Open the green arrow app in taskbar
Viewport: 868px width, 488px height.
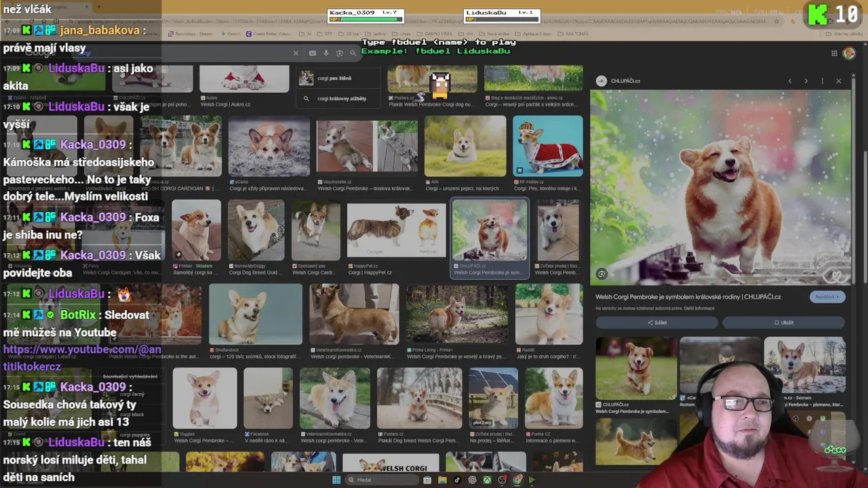(x=532, y=480)
